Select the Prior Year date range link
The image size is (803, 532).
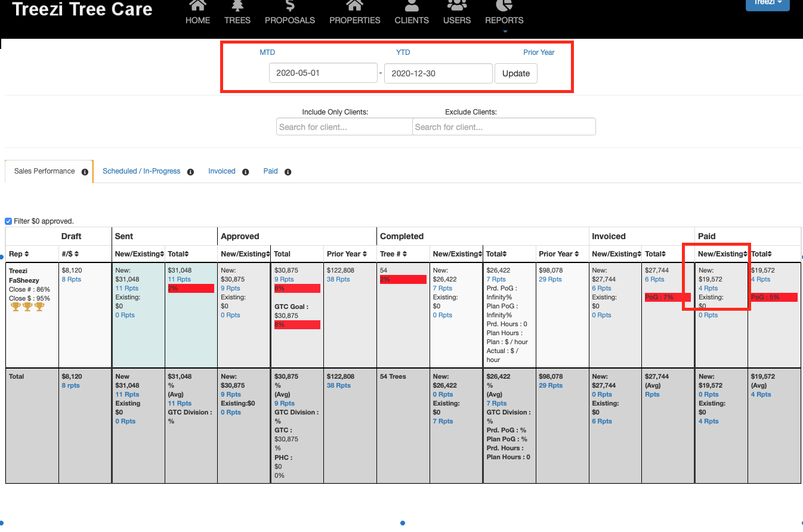click(539, 52)
